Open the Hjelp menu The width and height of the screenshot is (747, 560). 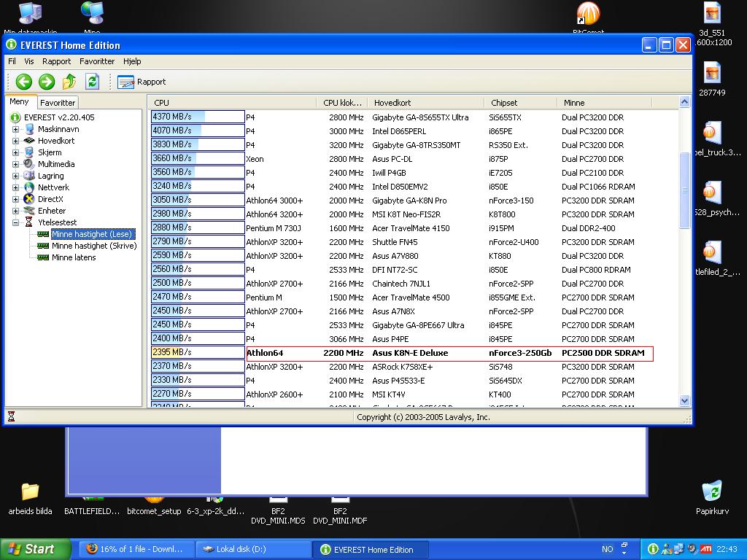[132, 61]
